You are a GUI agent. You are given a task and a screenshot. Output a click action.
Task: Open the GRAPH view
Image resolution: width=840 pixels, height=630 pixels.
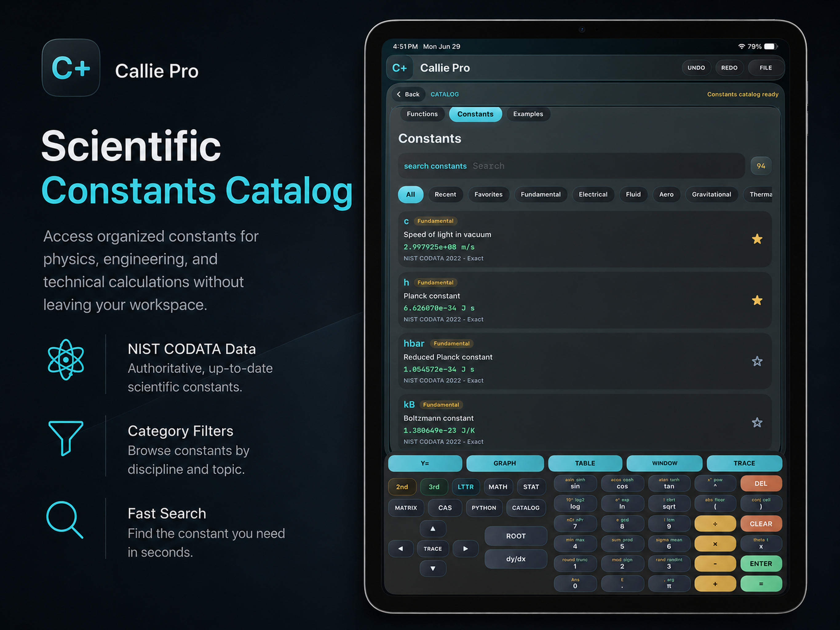(505, 463)
